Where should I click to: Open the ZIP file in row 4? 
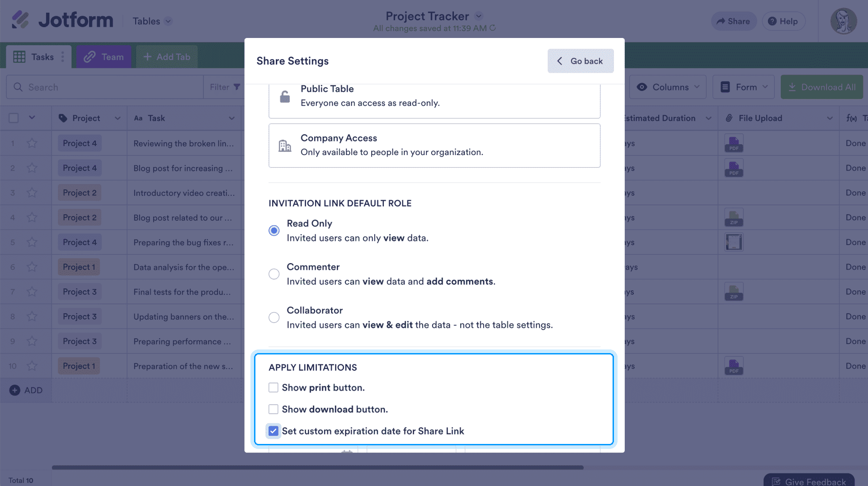[x=733, y=217]
